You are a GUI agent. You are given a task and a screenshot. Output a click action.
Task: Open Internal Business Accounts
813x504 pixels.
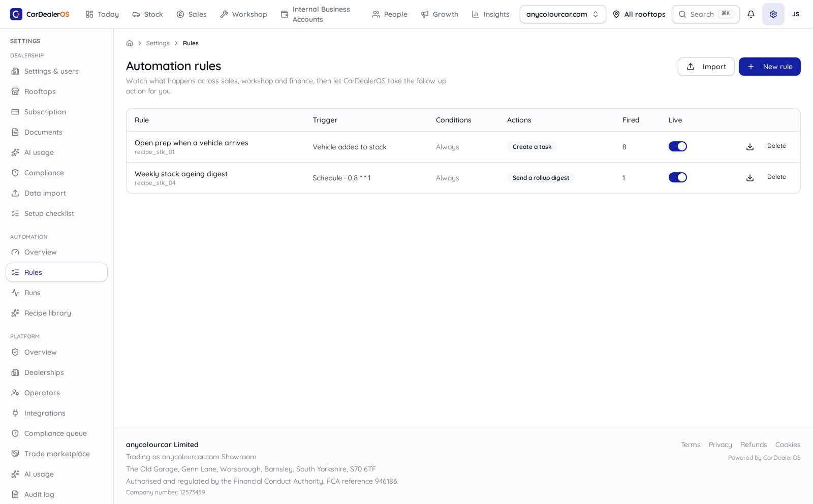pos(319,14)
